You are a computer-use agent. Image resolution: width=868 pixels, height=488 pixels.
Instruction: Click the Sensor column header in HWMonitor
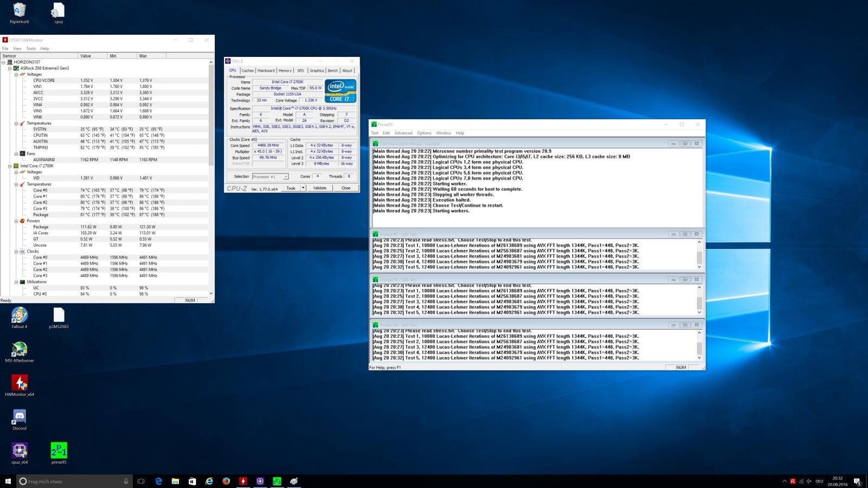coord(39,56)
